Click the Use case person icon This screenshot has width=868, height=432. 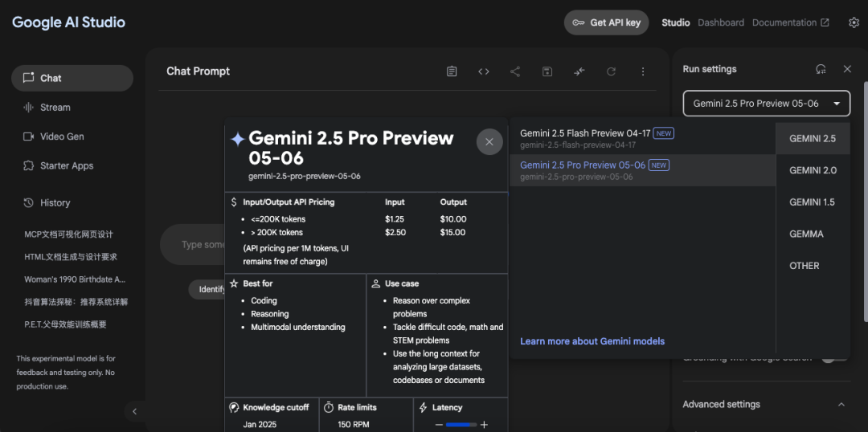click(376, 283)
